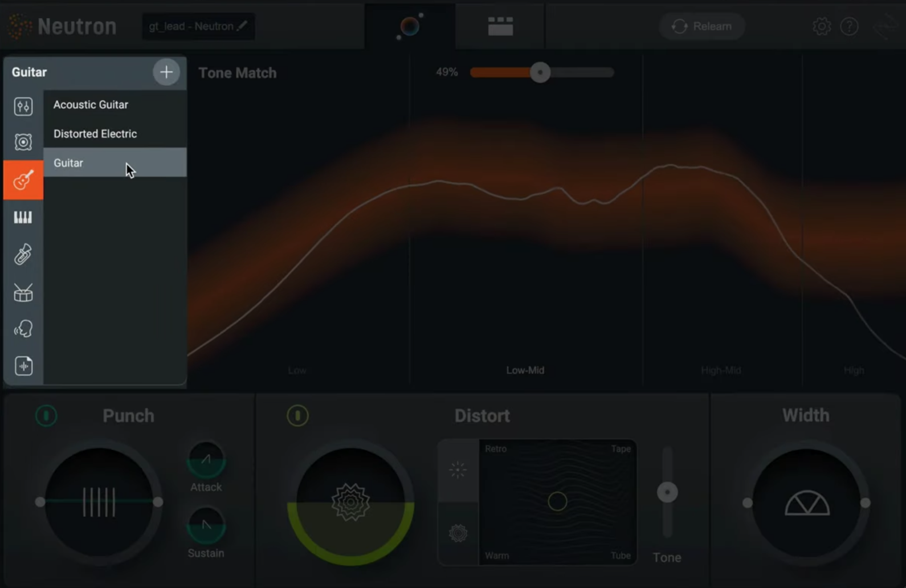This screenshot has width=906, height=588.
Task: Select the lower gear-shaped distortion mode icon
Action: [458, 533]
